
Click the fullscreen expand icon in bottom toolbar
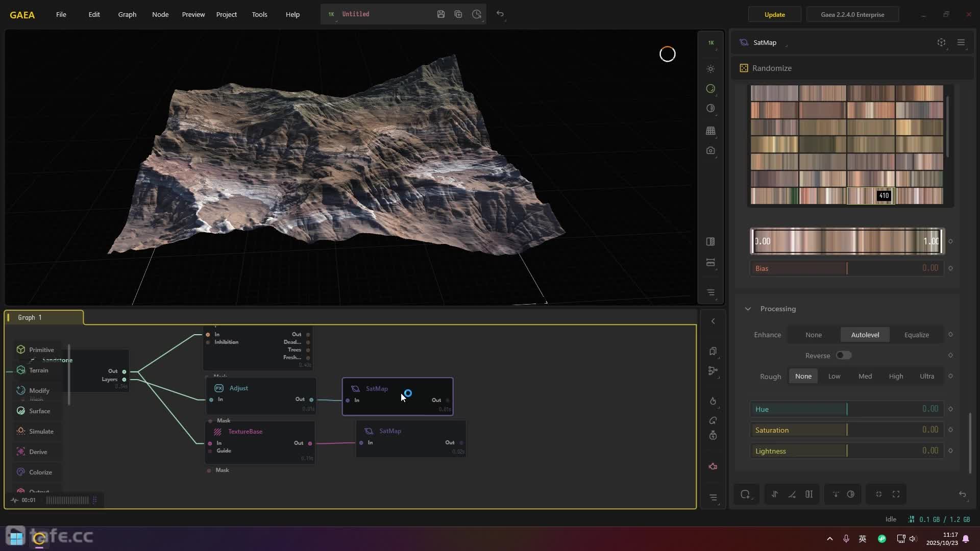click(896, 494)
